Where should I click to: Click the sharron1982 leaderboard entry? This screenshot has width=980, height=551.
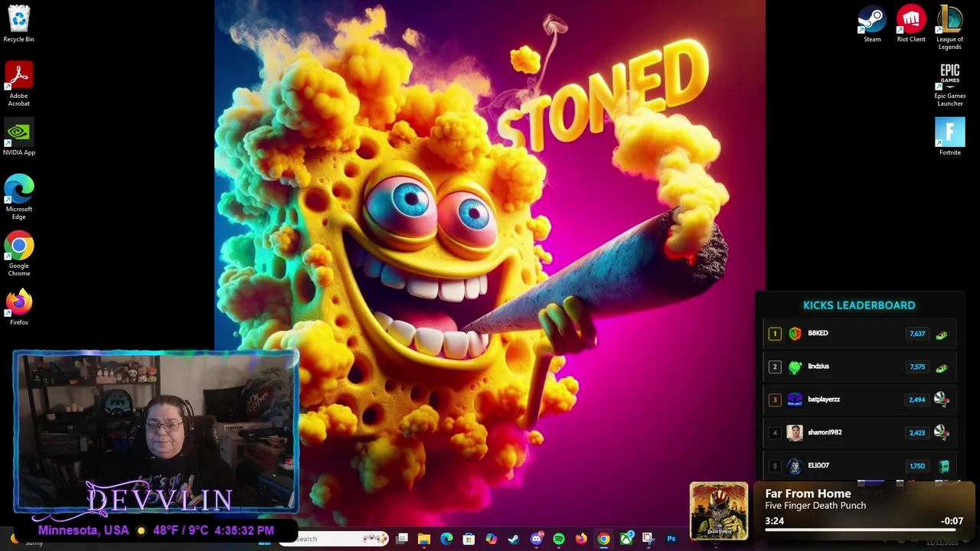[859, 432]
